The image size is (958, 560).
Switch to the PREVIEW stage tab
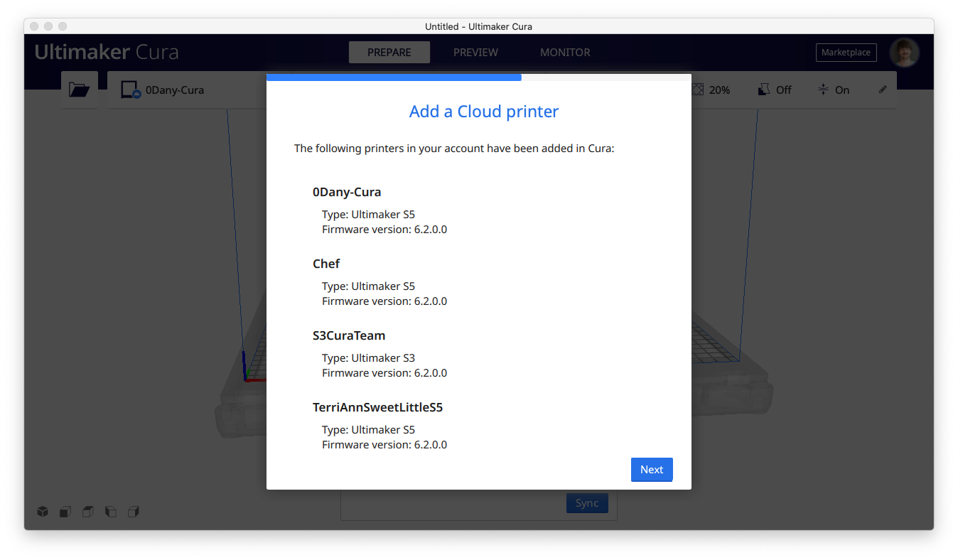pos(475,53)
